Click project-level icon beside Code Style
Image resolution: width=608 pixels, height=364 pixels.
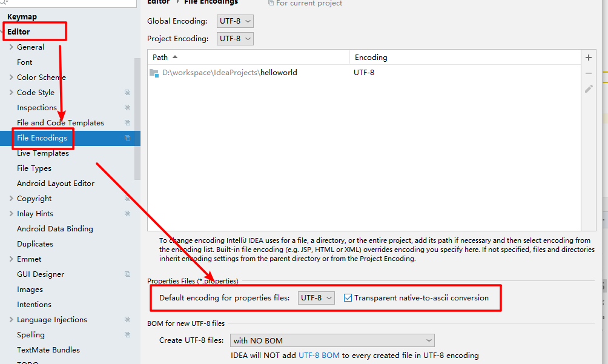[x=127, y=93]
